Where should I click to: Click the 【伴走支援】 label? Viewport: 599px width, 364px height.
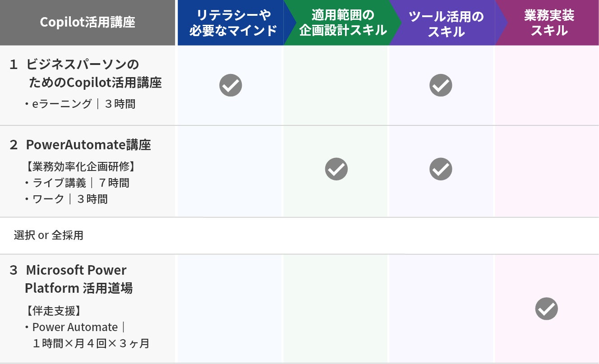point(53,310)
